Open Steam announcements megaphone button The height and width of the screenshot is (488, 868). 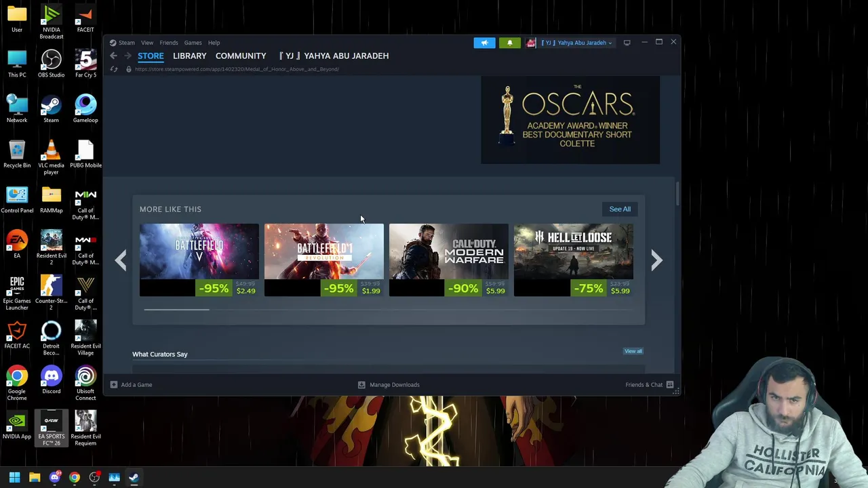tap(484, 43)
